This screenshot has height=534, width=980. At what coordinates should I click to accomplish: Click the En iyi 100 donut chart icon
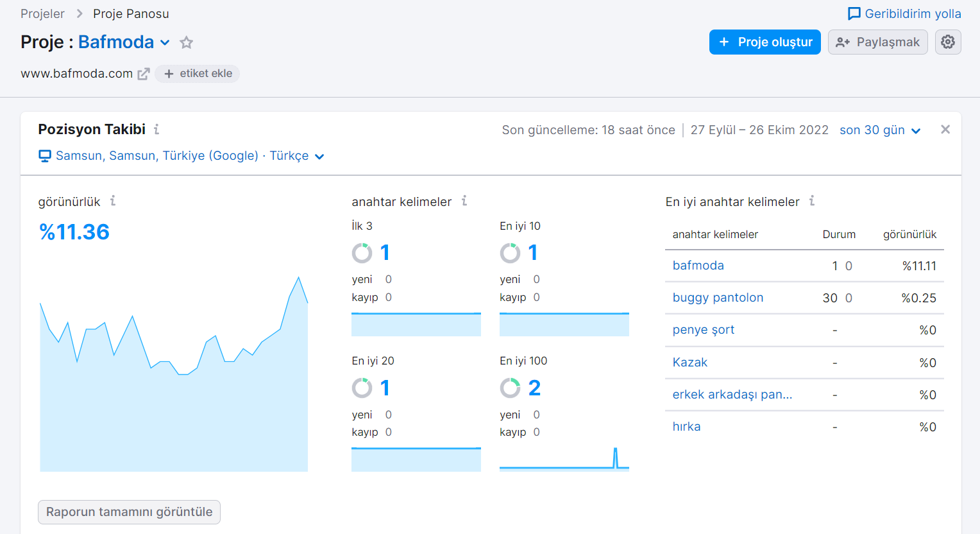point(510,388)
